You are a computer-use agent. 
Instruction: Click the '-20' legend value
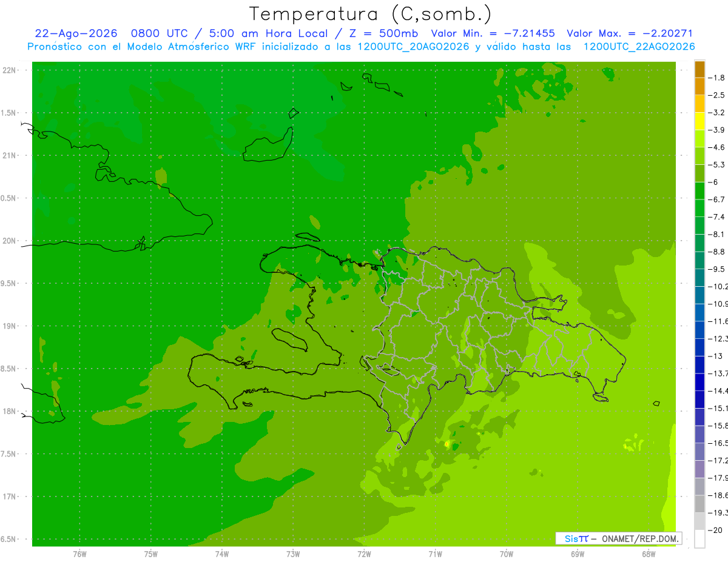pyautogui.click(x=715, y=530)
